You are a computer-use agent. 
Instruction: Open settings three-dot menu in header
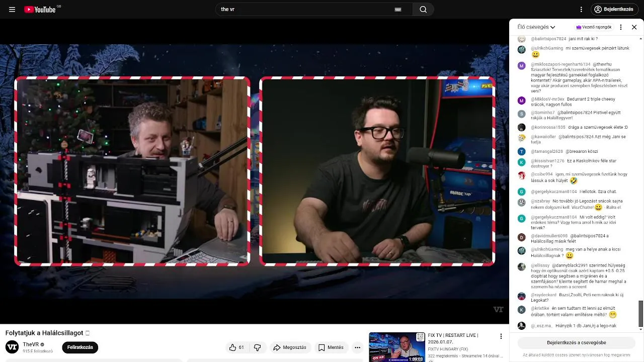tap(581, 10)
